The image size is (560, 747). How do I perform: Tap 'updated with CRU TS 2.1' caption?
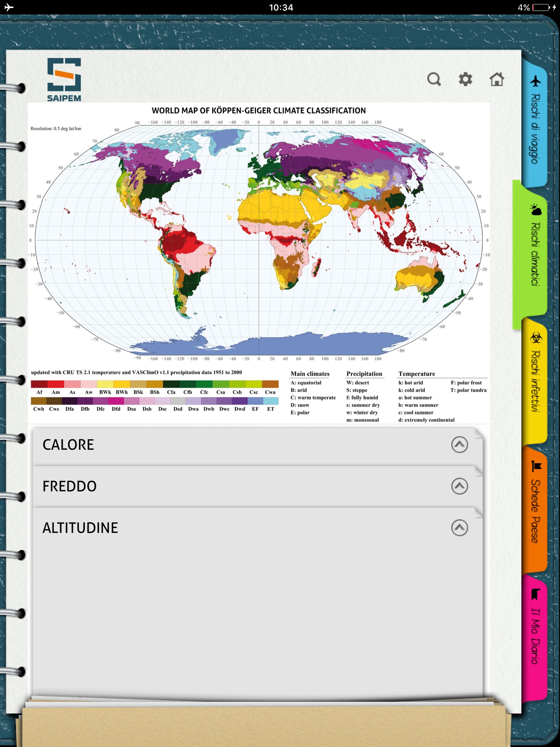coord(136,372)
